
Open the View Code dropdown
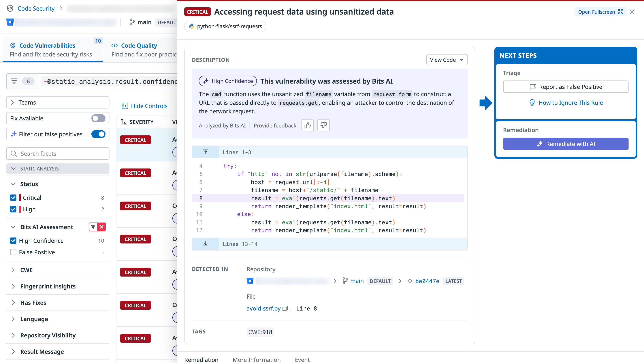point(447,60)
